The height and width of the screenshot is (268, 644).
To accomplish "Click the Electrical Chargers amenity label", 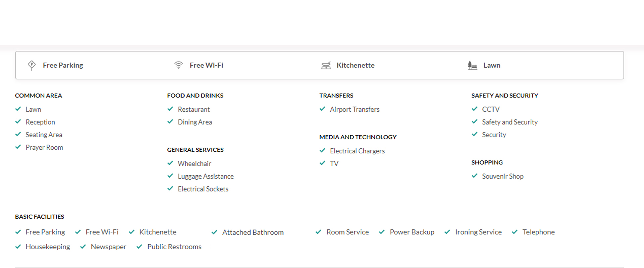I will (x=357, y=151).
